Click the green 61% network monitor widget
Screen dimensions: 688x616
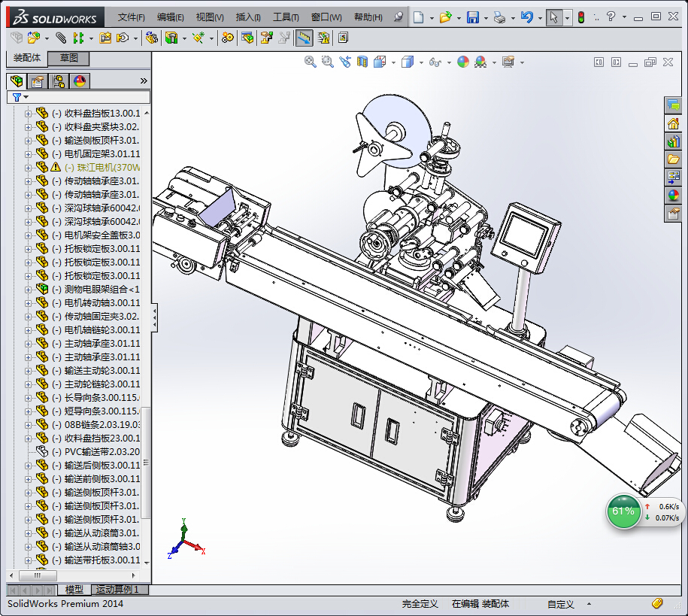[623, 511]
